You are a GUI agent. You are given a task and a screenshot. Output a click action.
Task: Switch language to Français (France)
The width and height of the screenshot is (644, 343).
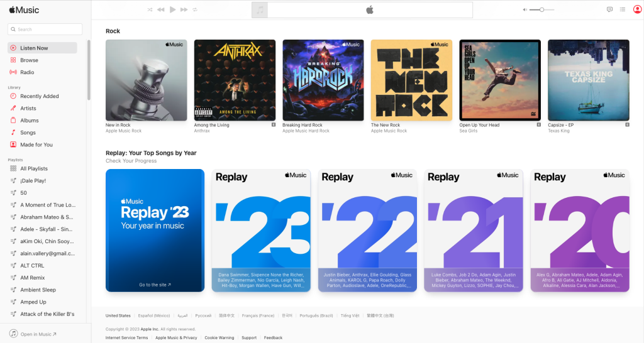point(258,315)
